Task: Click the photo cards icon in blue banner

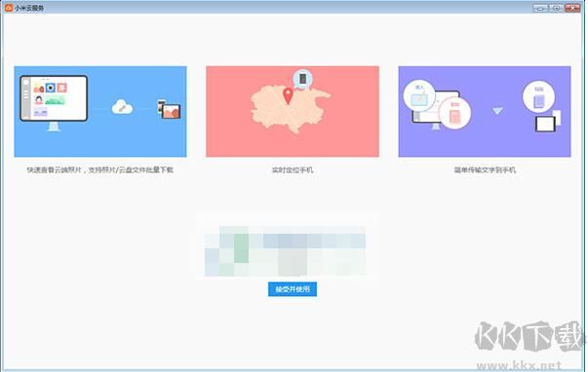Action: pyautogui.click(x=169, y=109)
